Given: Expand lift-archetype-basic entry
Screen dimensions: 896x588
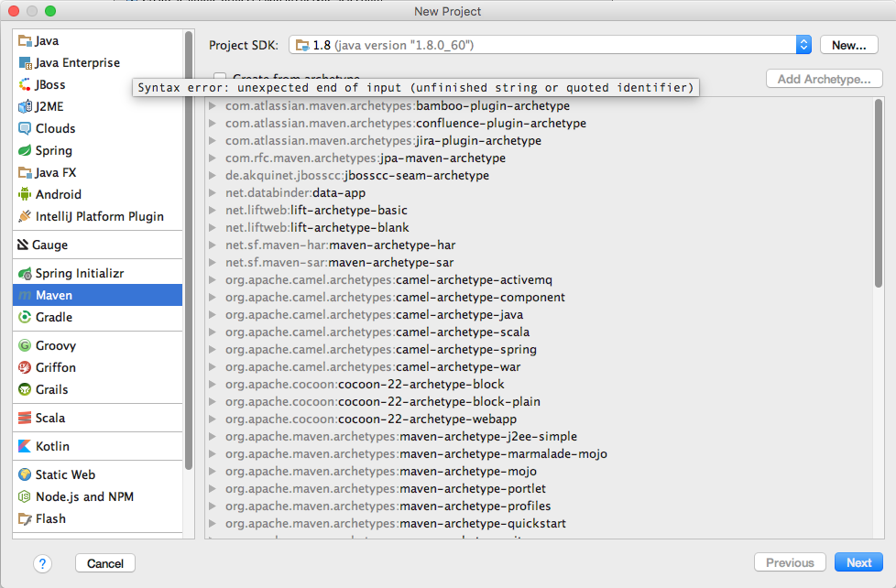Looking at the screenshot, I should point(212,211).
